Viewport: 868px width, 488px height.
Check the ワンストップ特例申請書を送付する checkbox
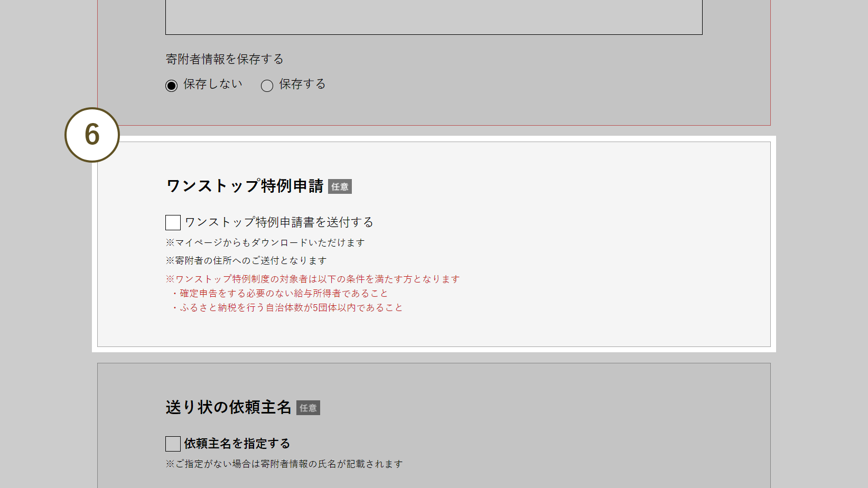click(173, 222)
